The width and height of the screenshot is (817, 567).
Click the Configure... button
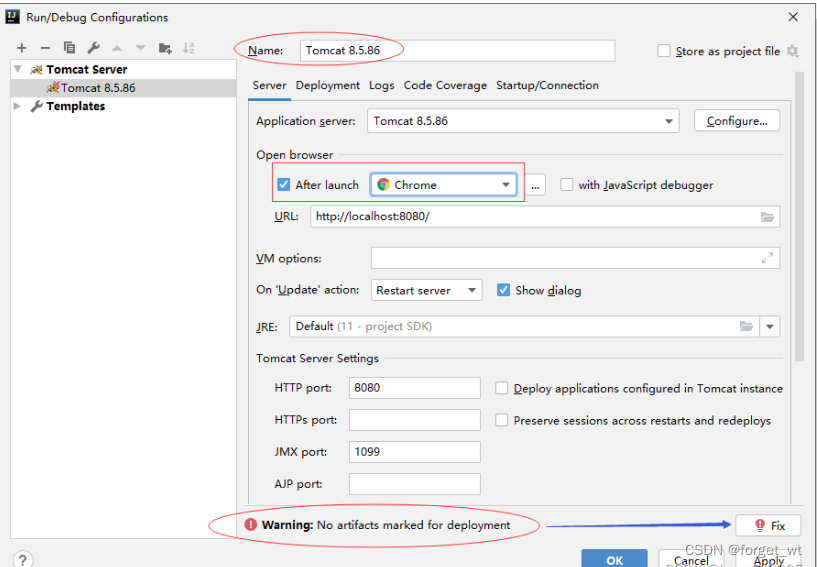[x=737, y=121]
